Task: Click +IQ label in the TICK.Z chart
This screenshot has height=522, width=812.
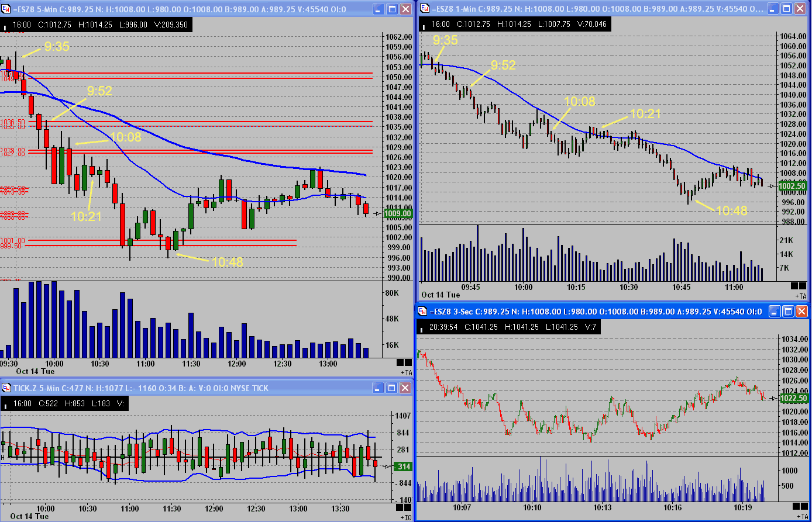Action: [406, 517]
